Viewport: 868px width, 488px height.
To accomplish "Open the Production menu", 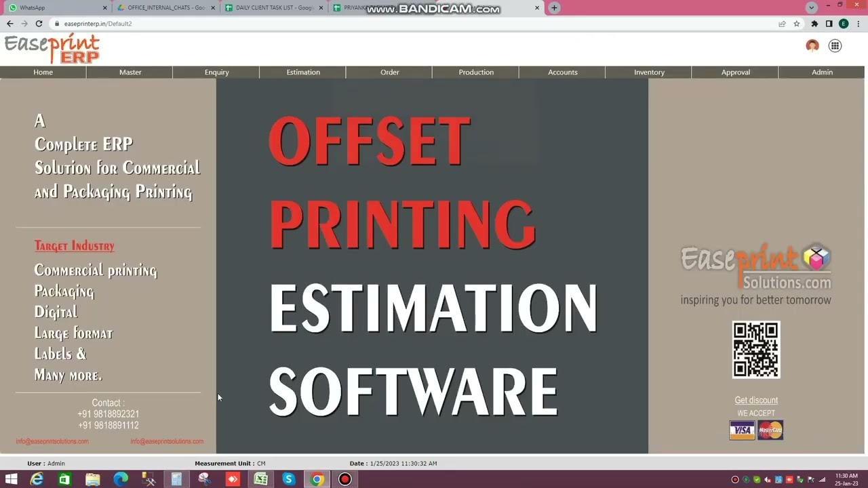I will point(476,72).
